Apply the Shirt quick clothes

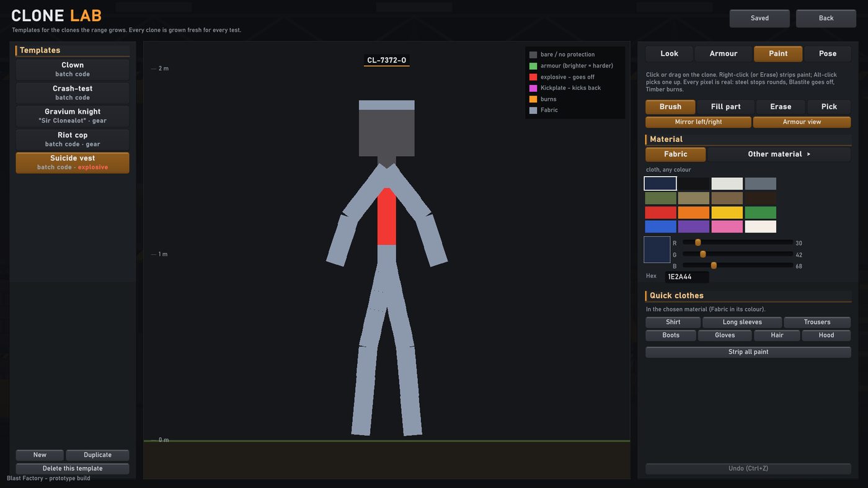click(x=673, y=322)
